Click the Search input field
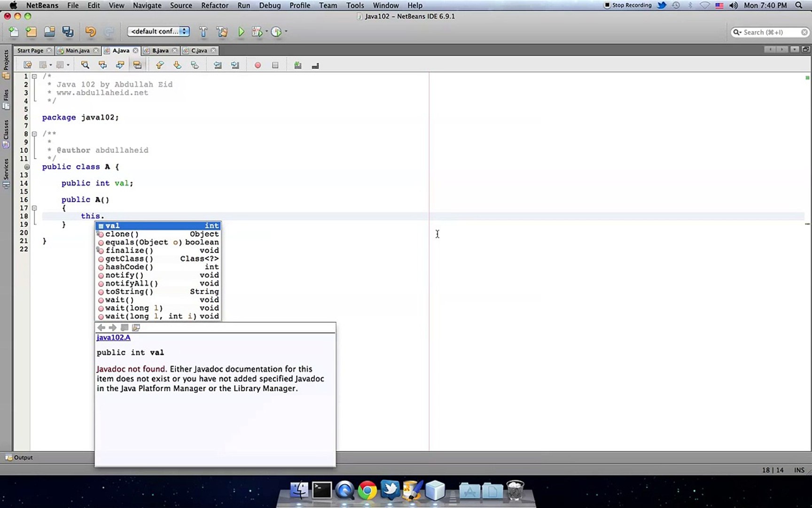Screen dimensions: 812x508 pyautogui.click(x=771, y=32)
